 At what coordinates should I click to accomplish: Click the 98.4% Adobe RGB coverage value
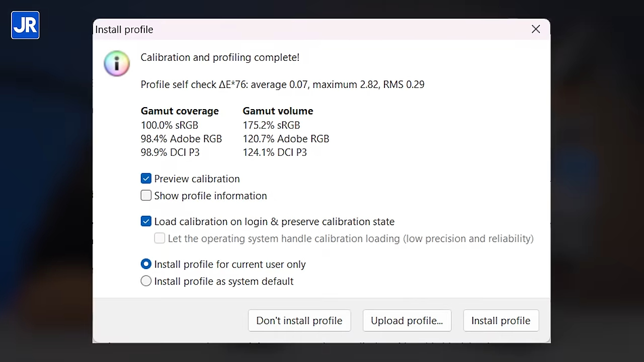(x=181, y=139)
